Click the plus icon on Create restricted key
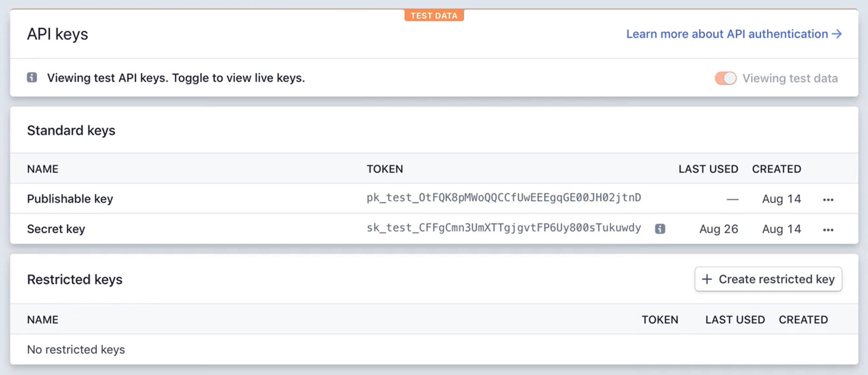 pos(707,279)
